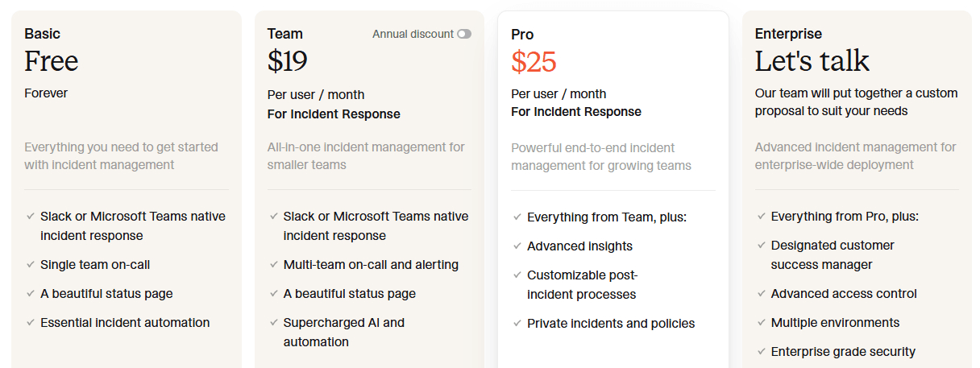Click Multiple environments feature text

click(x=835, y=323)
